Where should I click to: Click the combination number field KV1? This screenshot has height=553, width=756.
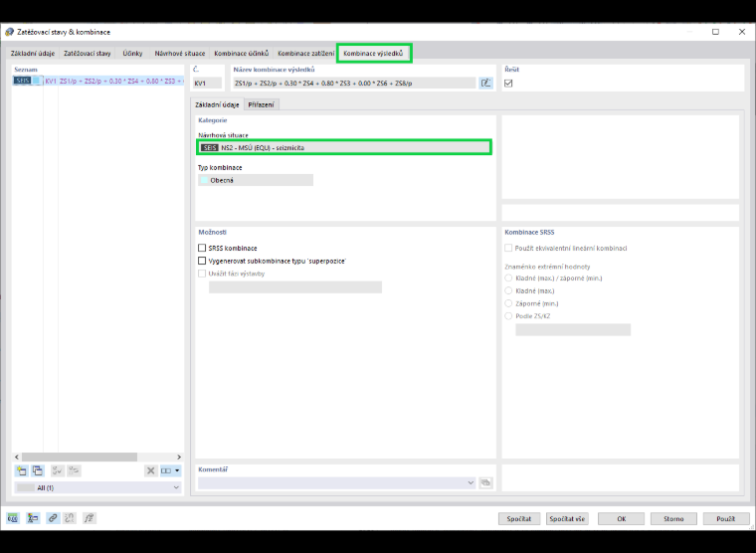pyautogui.click(x=207, y=83)
